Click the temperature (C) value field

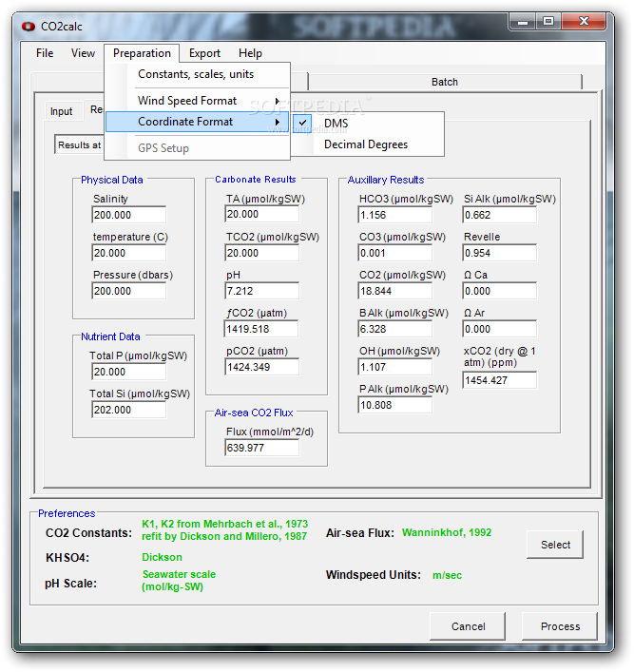pyautogui.click(x=129, y=253)
